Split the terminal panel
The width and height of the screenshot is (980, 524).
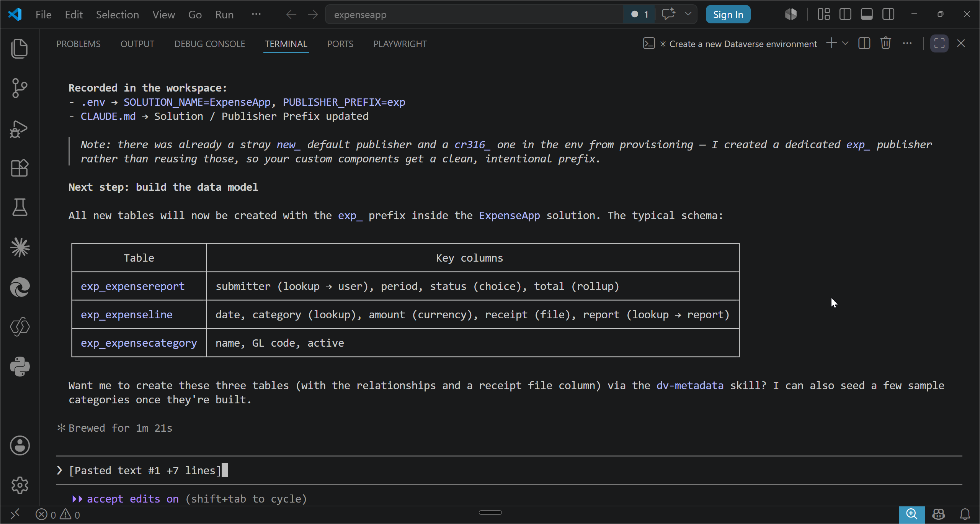(x=864, y=43)
